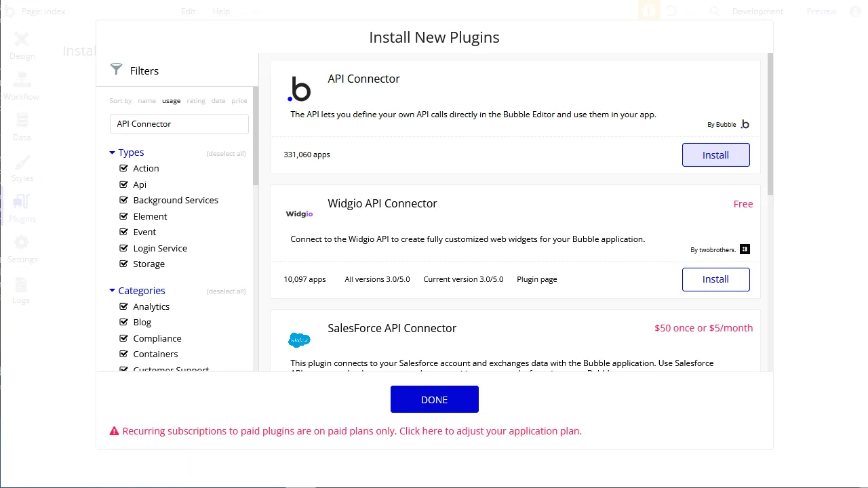The height and width of the screenshot is (488, 868).
Task: Switch sorting to rating
Action: pos(195,100)
